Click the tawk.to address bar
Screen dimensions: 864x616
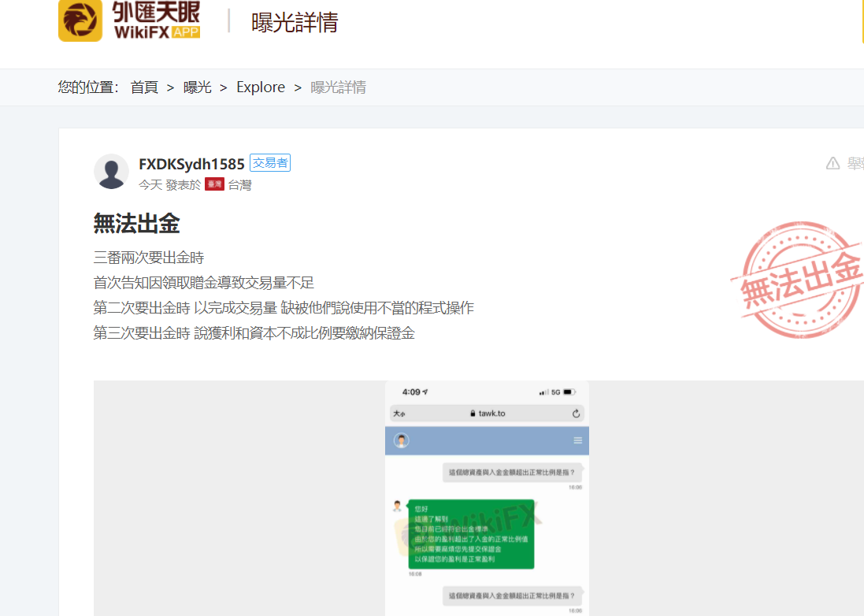pos(487,413)
